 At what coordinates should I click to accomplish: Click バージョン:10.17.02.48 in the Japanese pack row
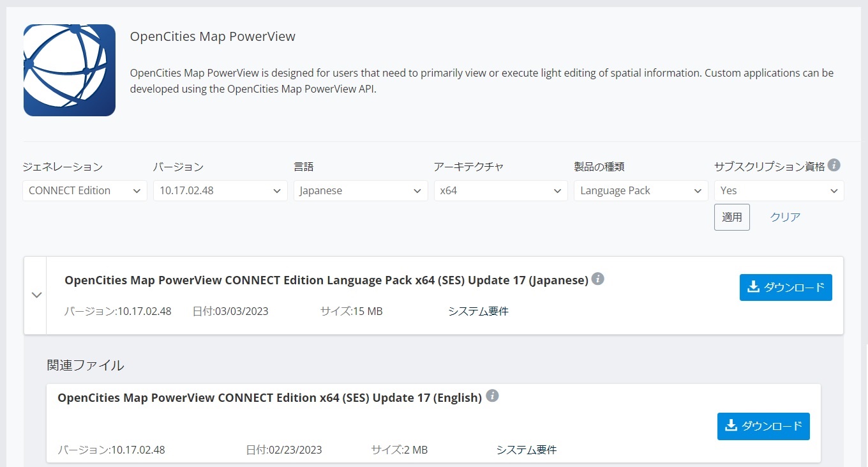point(118,312)
